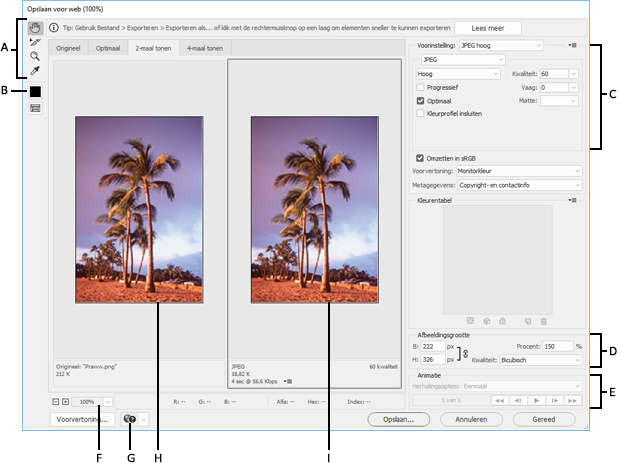This screenshot has width=621, height=465.
Task: Toggle slices visibility button
Action: [35, 108]
